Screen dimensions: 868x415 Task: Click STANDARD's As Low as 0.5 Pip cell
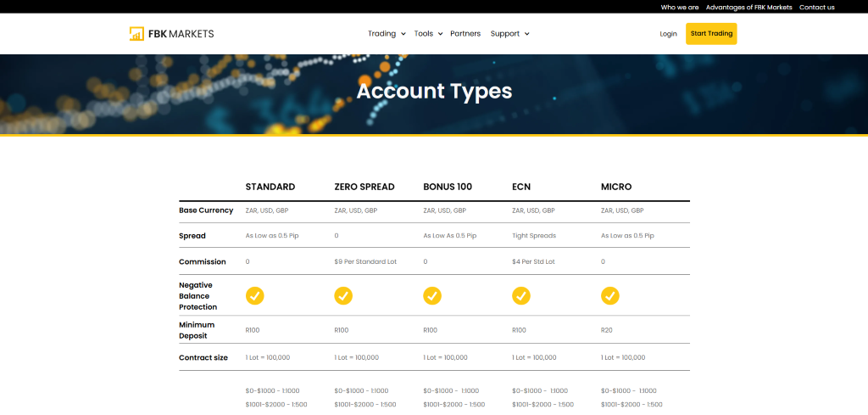(x=272, y=235)
